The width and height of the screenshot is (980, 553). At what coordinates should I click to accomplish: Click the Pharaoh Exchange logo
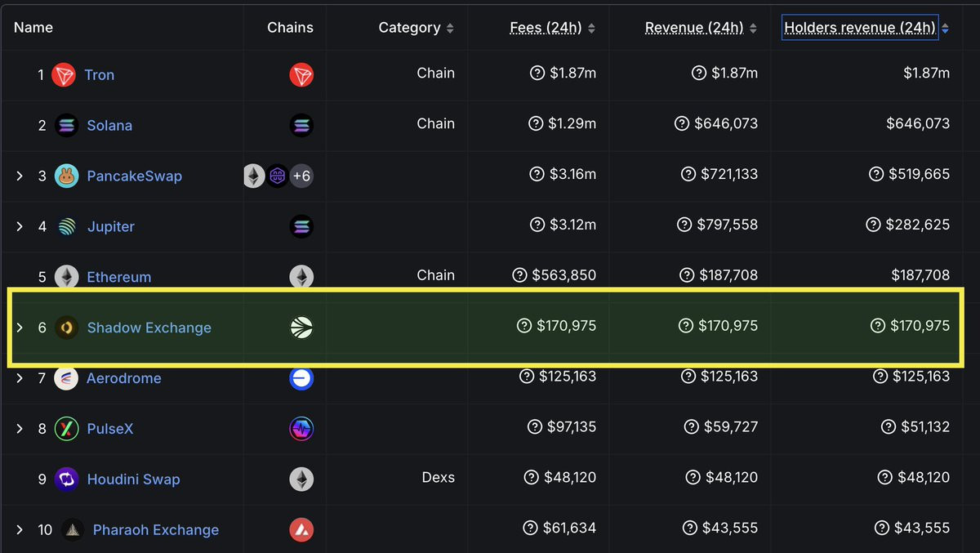click(x=73, y=530)
